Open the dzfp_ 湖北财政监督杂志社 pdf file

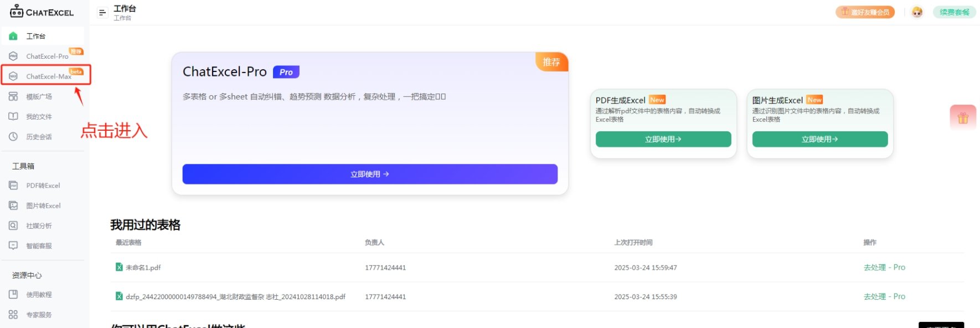[235, 296]
